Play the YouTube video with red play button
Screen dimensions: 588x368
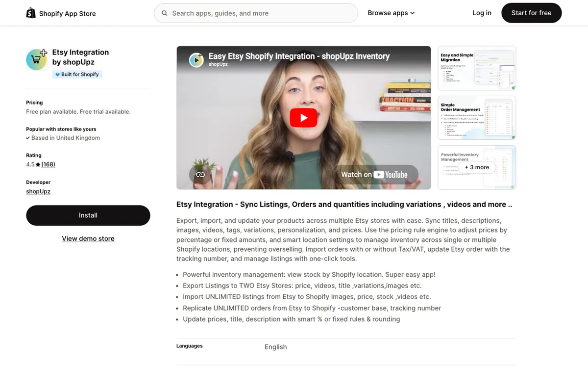[304, 118]
